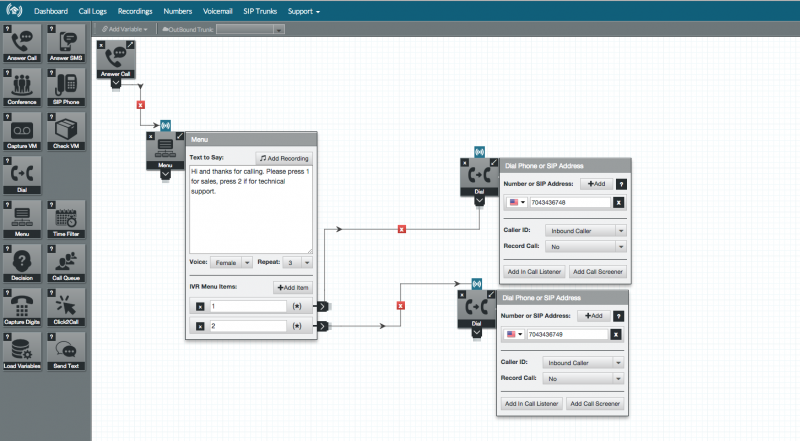The width and height of the screenshot is (800, 441).
Task: Click Add Call Screener in lower panel
Action: pyautogui.click(x=595, y=403)
